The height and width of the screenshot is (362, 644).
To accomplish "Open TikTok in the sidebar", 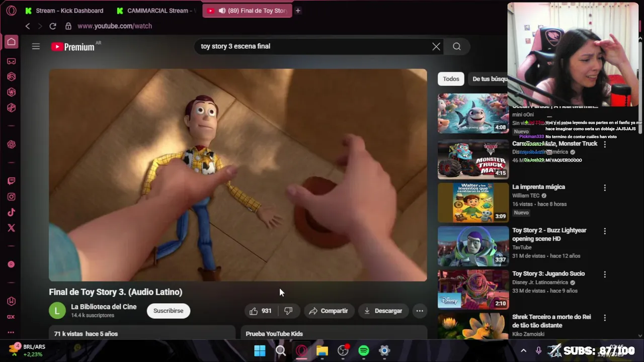I will [11, 213].
